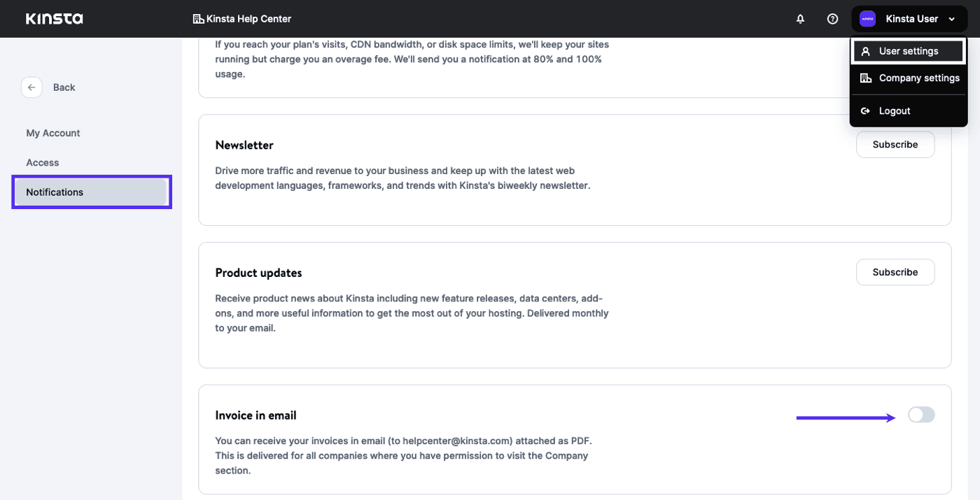Select Logout from the account menu

(x=894, y=110)
